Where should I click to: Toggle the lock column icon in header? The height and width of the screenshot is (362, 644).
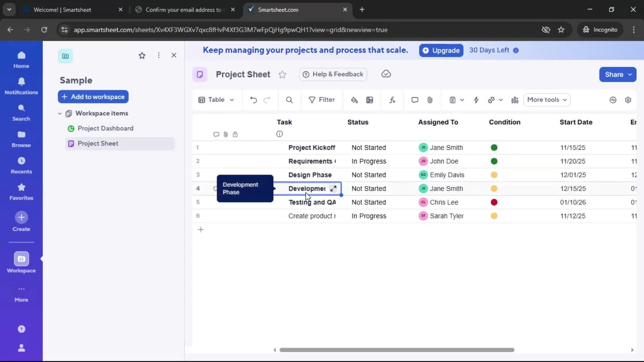tap(236, 134)
